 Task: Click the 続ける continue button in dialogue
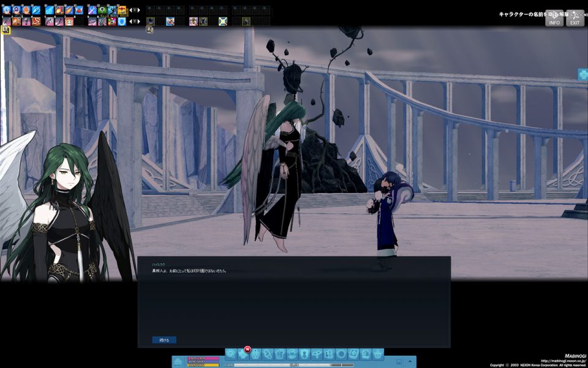[164, 340]
